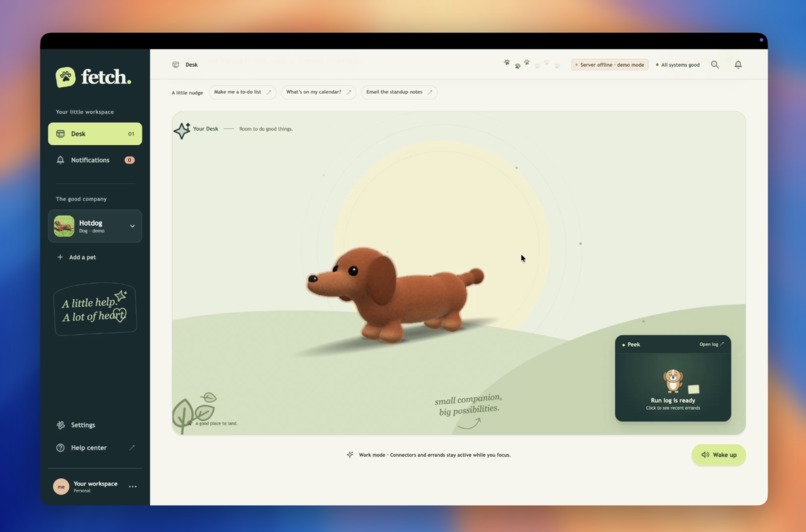
Task: Open Notifications in the sidebar
Action: pos(95,160)
